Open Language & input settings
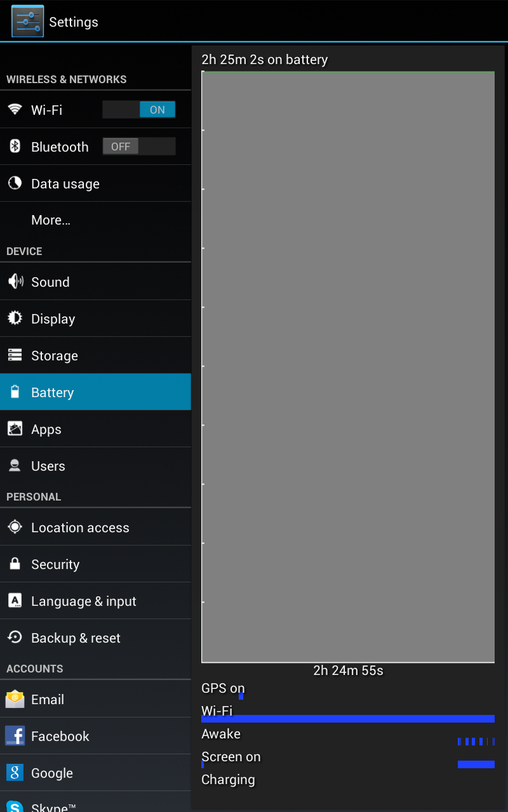This screenshot has width=508, height=812. tap(95, 601)
